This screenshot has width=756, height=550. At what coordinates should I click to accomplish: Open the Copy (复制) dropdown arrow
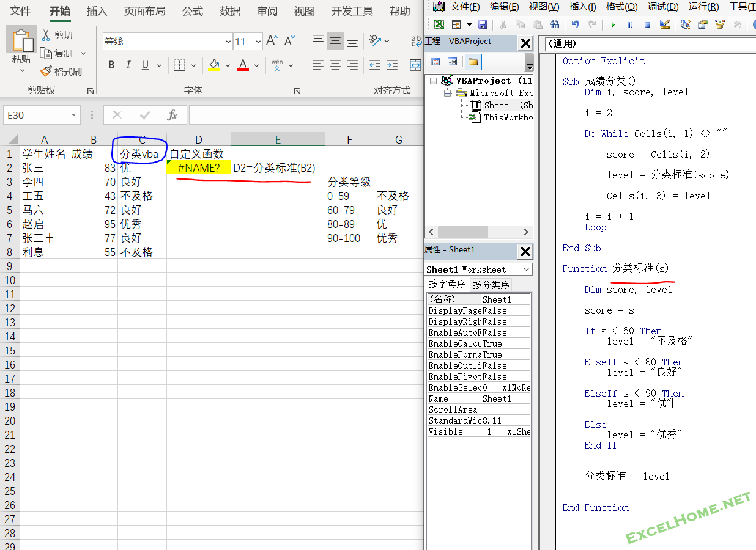pyautogui.click(x=84, y=54)
